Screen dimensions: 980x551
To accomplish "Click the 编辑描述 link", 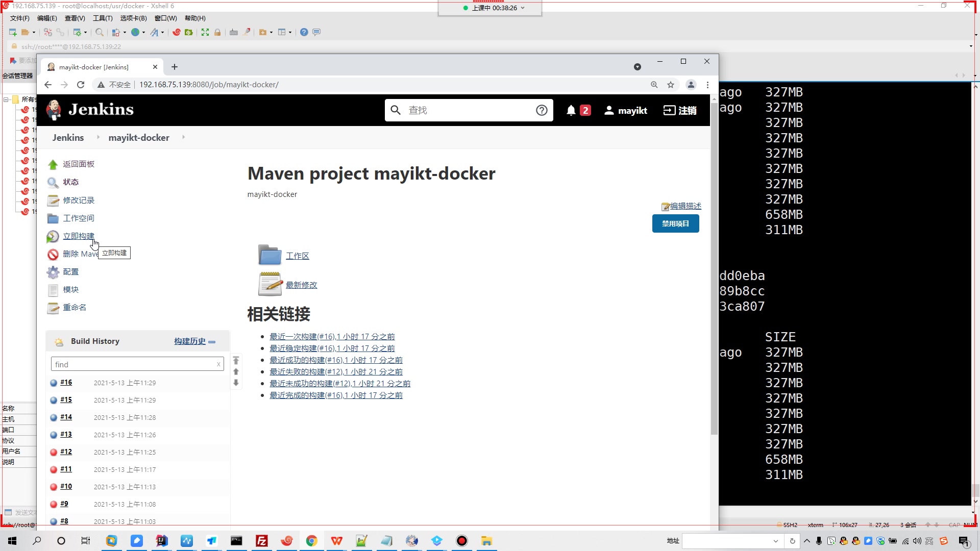I will pos(685,206).
